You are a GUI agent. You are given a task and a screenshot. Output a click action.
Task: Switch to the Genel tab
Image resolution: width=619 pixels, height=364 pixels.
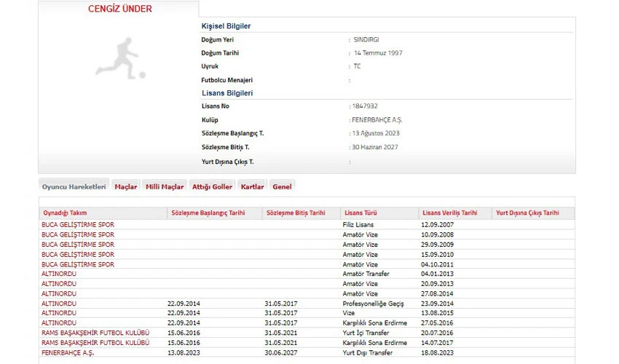pyautogui.click(x=282, y=187)
